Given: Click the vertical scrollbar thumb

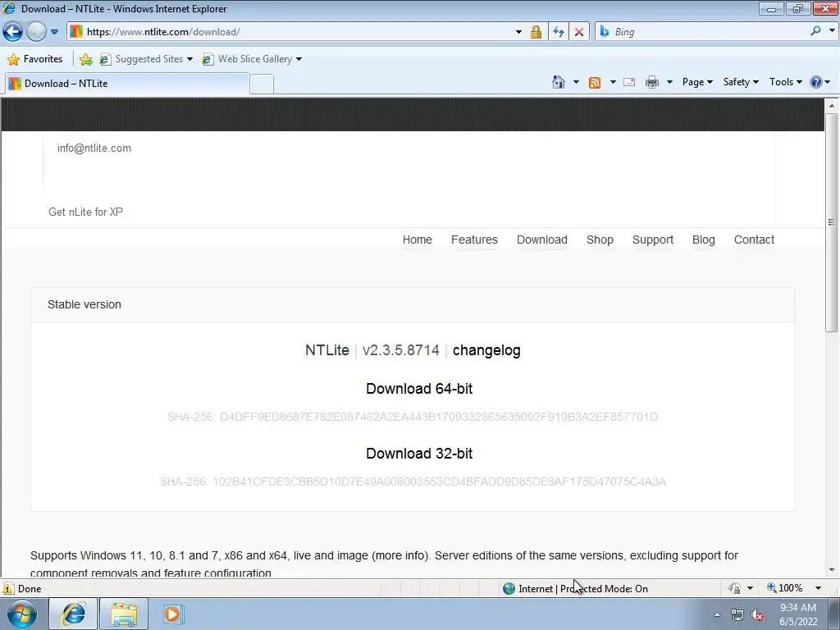Looking at the screenshot, I should pyautogui.click(x=832, y=222).
